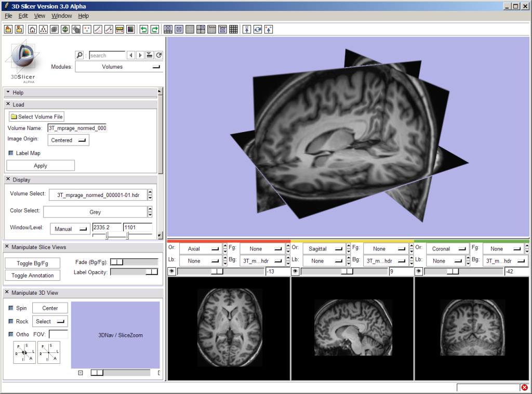
Task: Toggle the eye visibility icon for Axial slice
Action: pos(171,271)
